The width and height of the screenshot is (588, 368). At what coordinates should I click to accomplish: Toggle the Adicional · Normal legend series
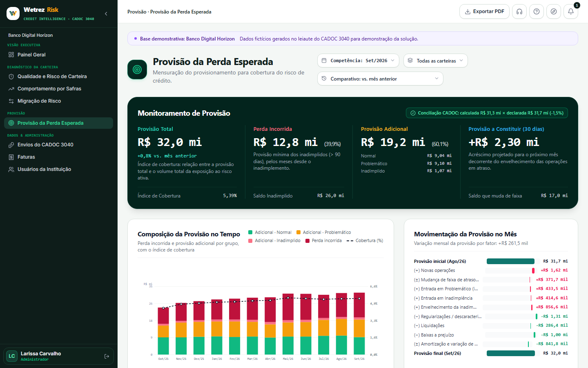tap(270, 232)
